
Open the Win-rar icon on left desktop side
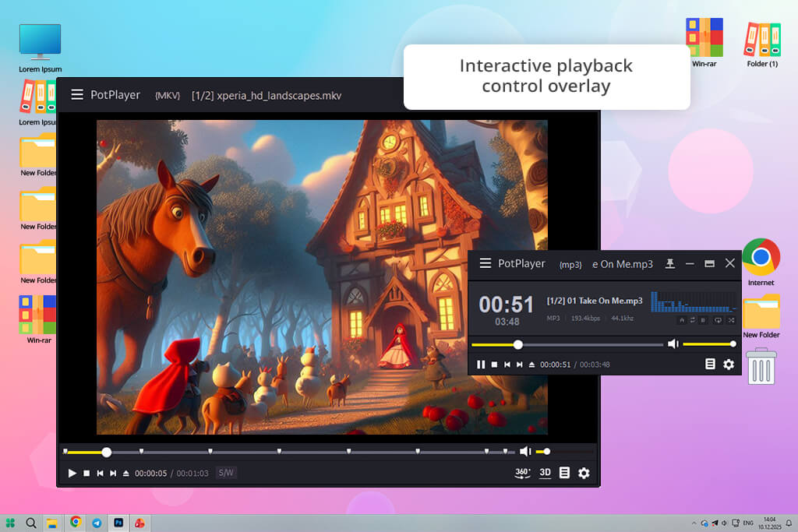tap(38, 319)
